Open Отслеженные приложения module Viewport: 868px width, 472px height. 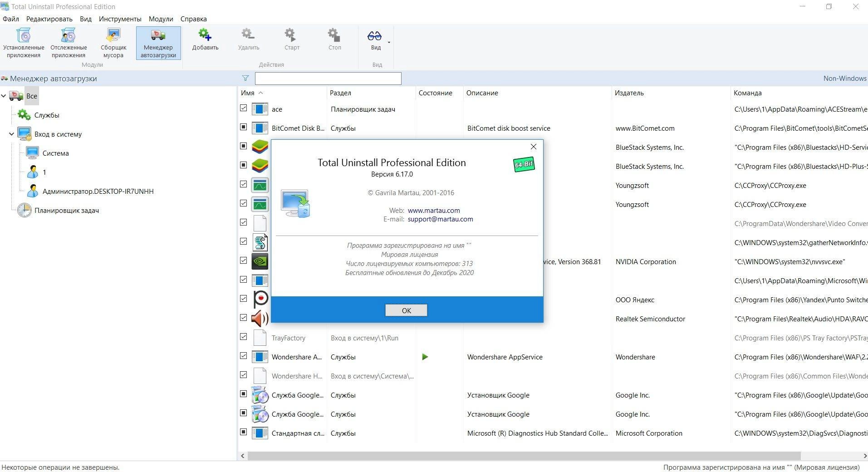[x=69, y=43]
